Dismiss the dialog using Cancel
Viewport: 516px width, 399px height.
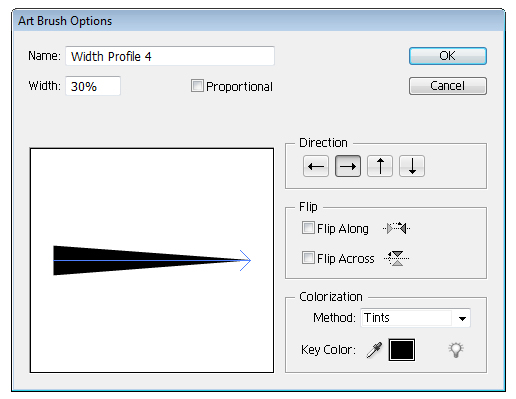[x=448, y=86]
